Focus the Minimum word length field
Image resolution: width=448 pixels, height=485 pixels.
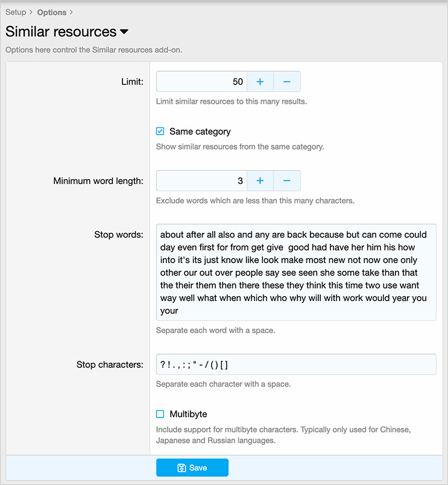coord(201,180)
